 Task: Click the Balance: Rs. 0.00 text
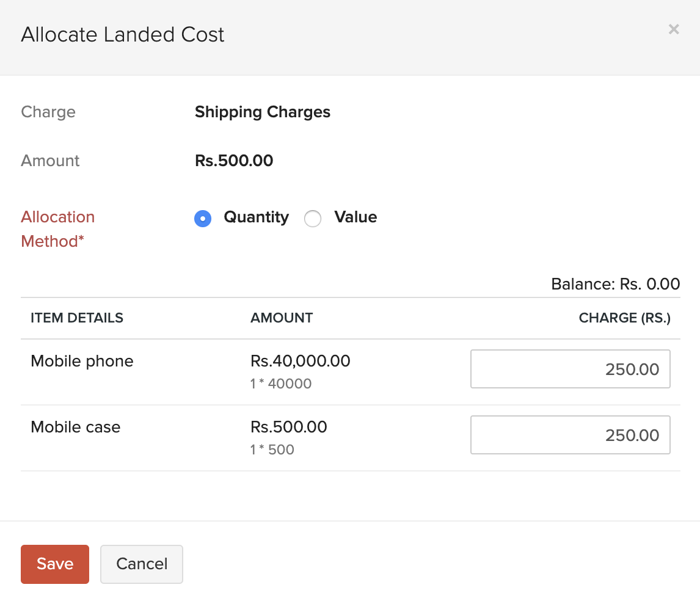[x=615, y=284]
